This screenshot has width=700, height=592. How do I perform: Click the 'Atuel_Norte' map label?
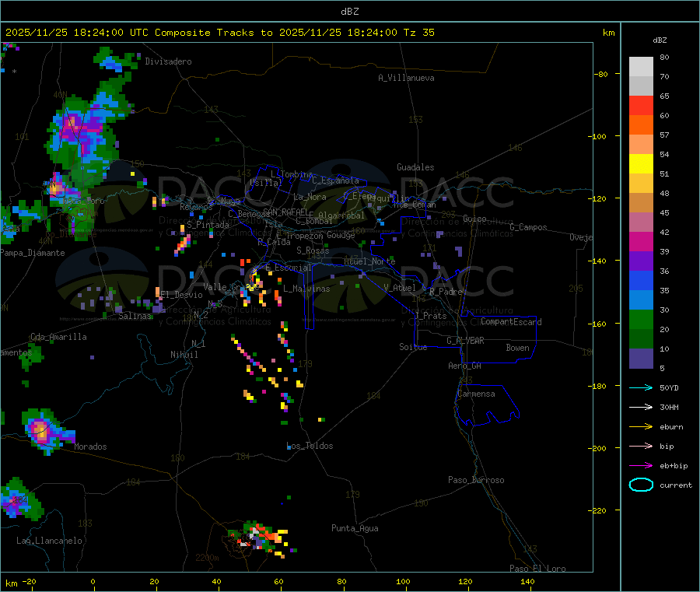tap(369, 261)
